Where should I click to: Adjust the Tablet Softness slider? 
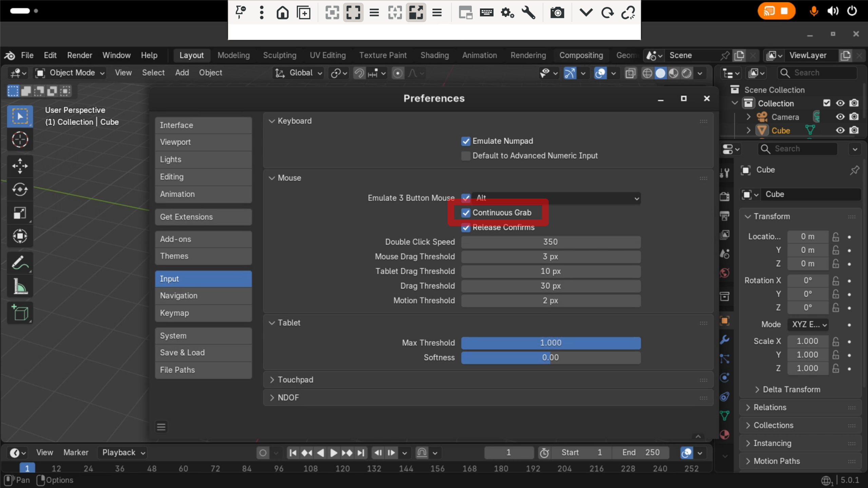[x=550, y=357]
